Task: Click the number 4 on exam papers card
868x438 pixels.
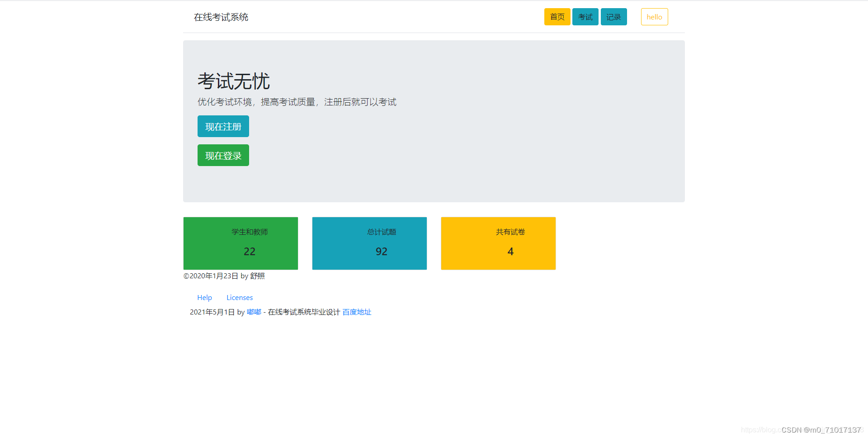Action: coord(510,251)
